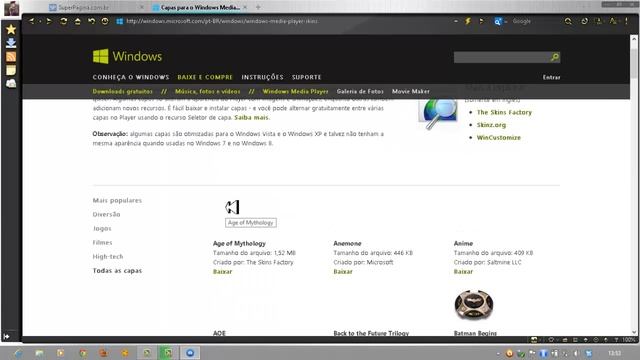Image resolution: width=640 pixels, height=360 pixels.
Task: Click the address bar URL
Action: click(x=222, y=21)
